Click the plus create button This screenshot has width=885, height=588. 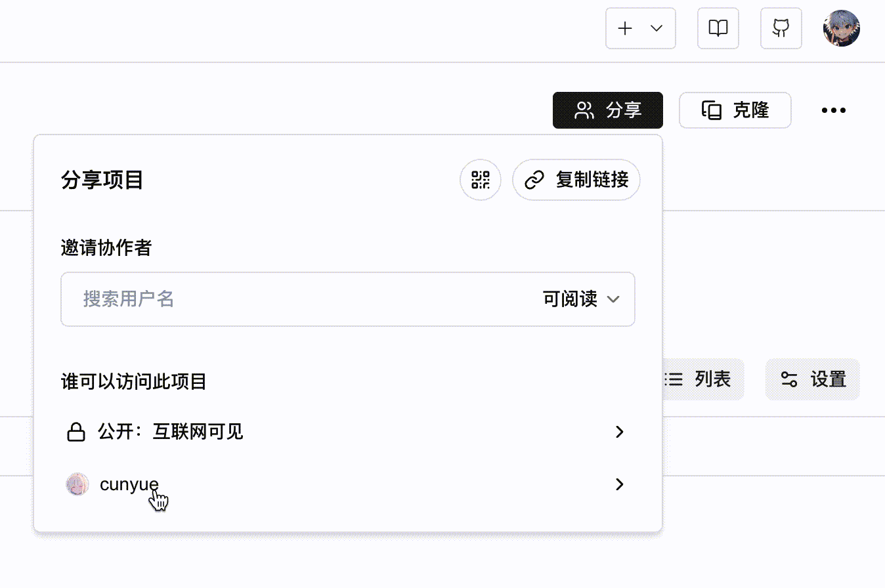pyautogui.click(x=625, y=28)
